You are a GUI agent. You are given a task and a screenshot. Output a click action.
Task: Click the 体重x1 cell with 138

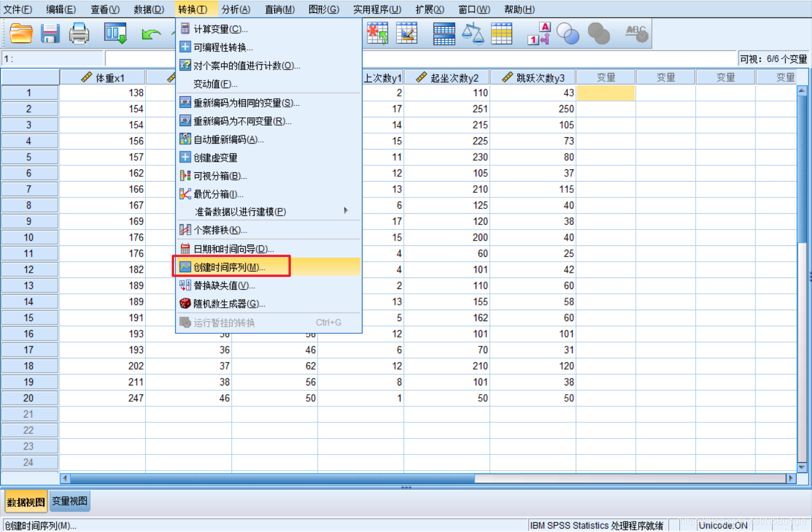click(x=103, y=93)
